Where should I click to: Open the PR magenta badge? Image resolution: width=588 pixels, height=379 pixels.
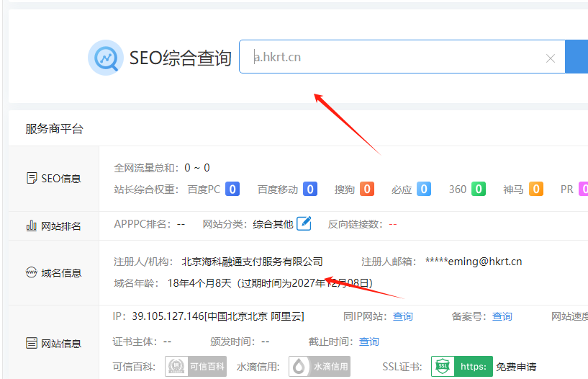[x=584, y=189]
